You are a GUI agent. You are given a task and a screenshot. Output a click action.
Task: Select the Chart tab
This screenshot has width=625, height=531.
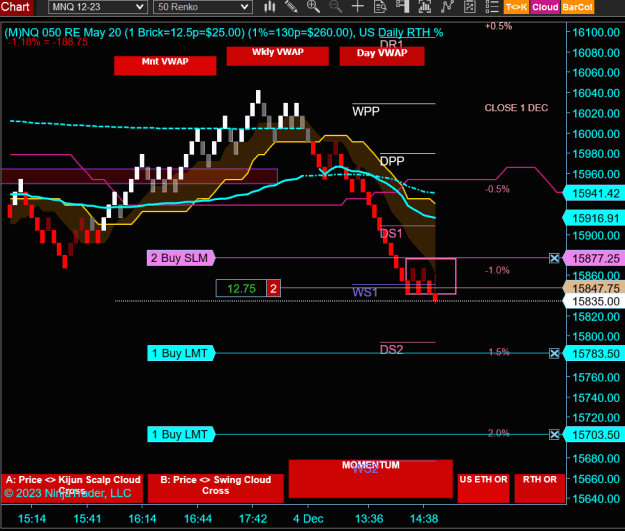pyautogui.click(x=16, y=7)
